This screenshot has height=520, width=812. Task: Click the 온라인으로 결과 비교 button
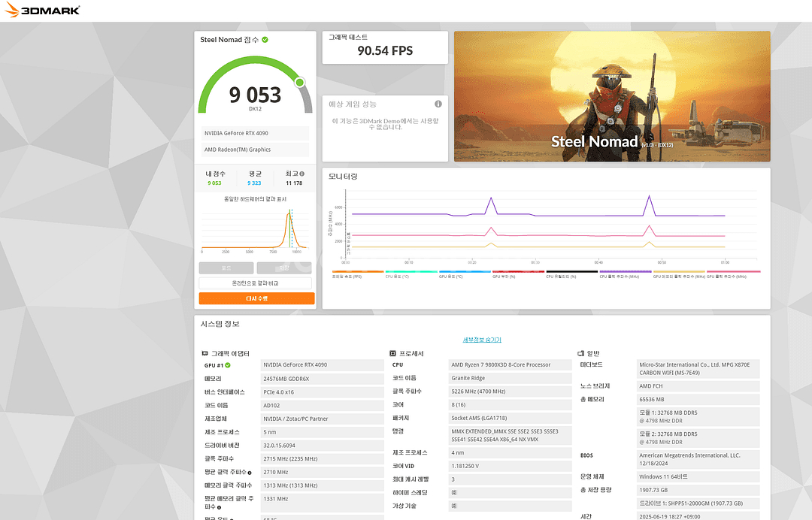pos(256,283)
